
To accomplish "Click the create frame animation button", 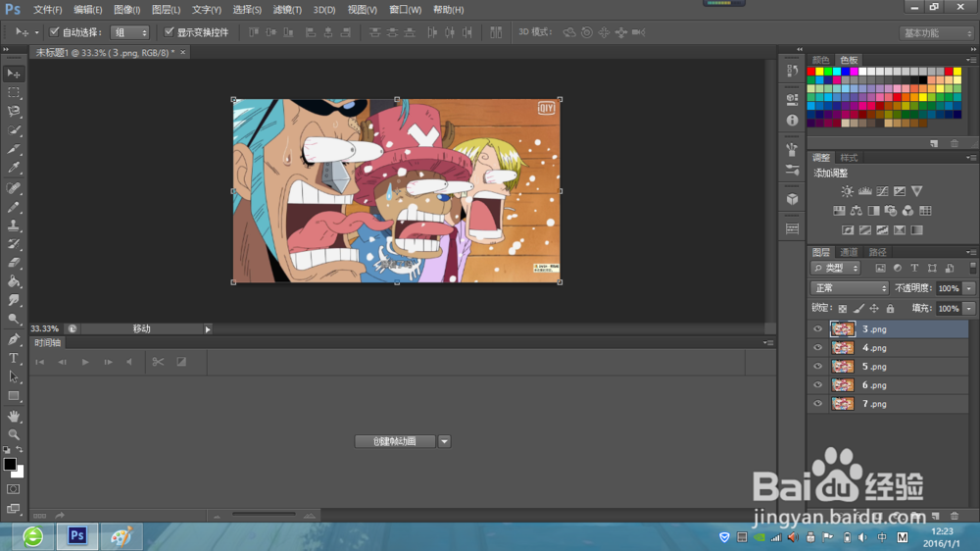I will pyautogui.click(x=394, y=441).
